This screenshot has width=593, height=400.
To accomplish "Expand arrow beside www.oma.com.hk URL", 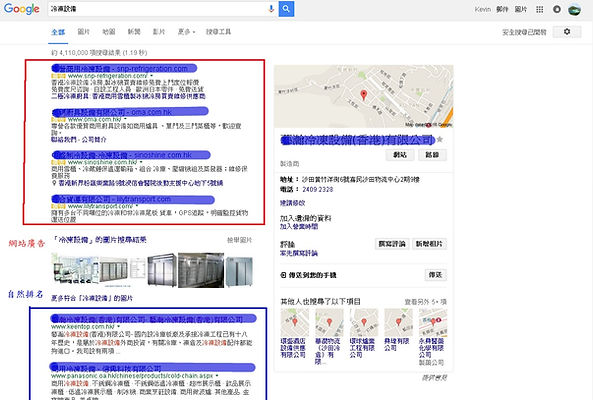I will coord(125,119).
